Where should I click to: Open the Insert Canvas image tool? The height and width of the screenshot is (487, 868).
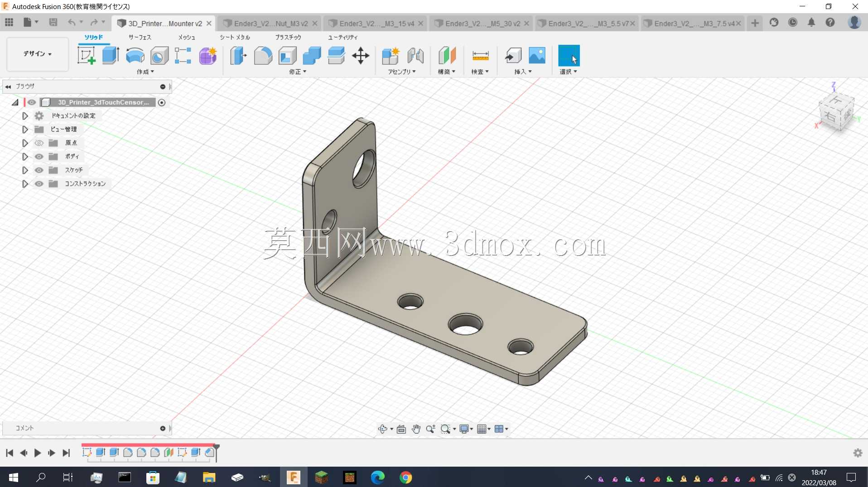(x=537, y=56)
